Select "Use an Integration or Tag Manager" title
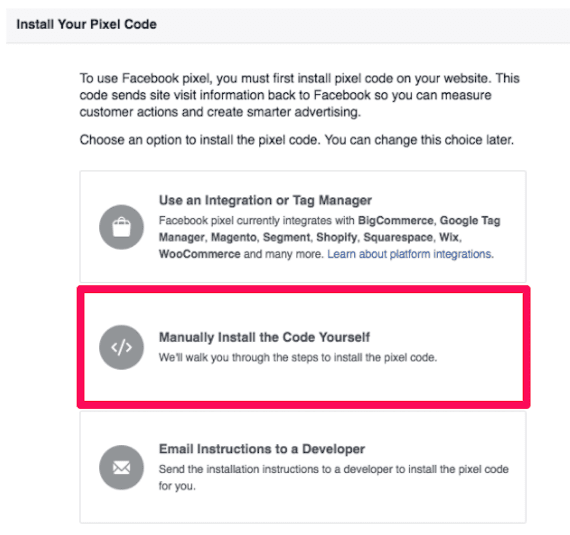The height and width of the screenshot is (535, 570). click(x=265, y=200)
